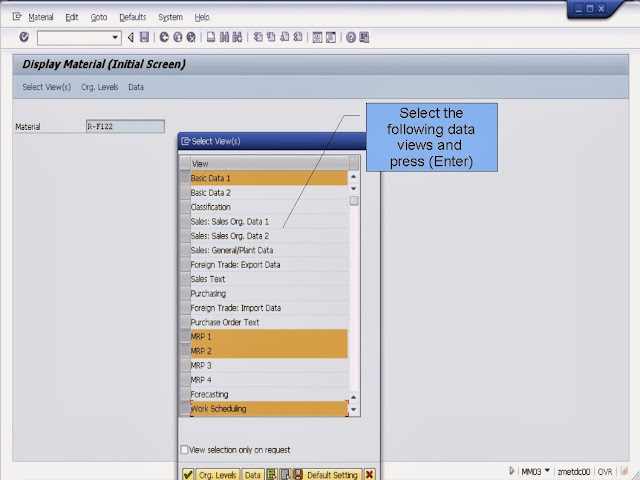Image resolution: width=640 pixels, height=480 pixels.
Task: Click the dialog's Data button
Action: pyautogui.click(x=252, y=475)
